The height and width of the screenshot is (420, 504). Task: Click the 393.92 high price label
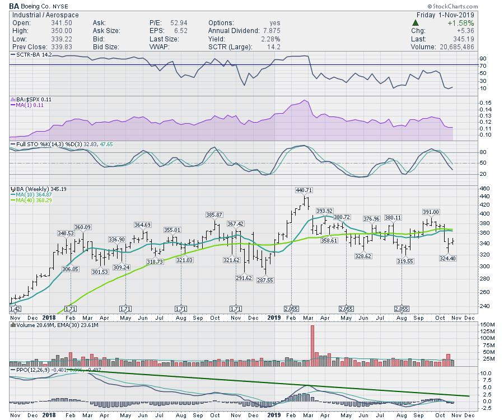point(324,211)
